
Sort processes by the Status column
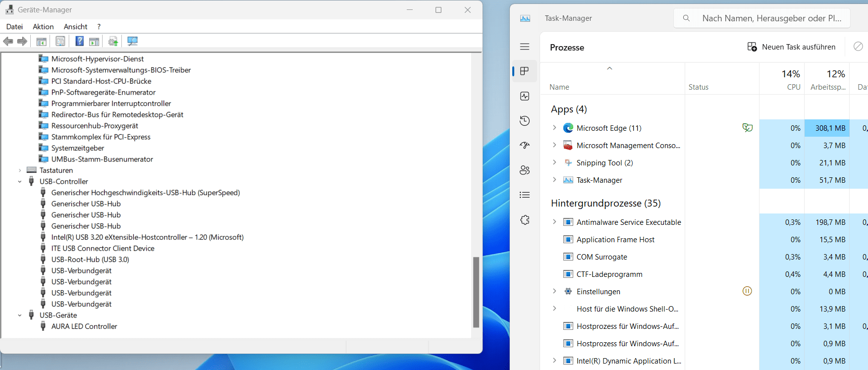click(699, 87)
